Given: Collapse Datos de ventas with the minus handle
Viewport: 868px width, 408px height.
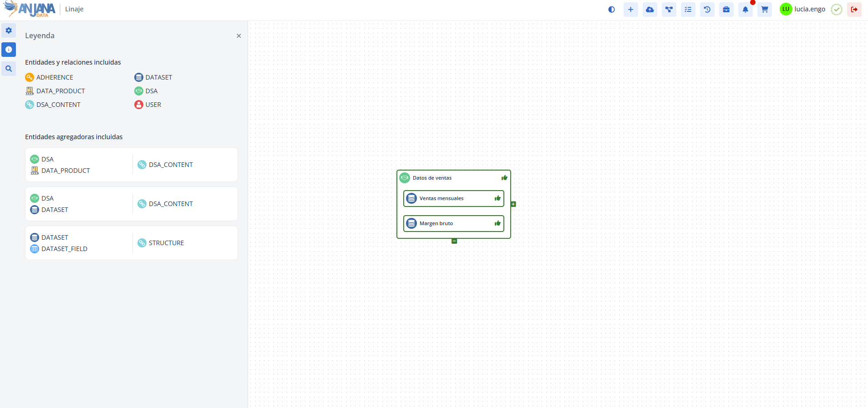Looking at the screenshot, I should tap(454, 241).
